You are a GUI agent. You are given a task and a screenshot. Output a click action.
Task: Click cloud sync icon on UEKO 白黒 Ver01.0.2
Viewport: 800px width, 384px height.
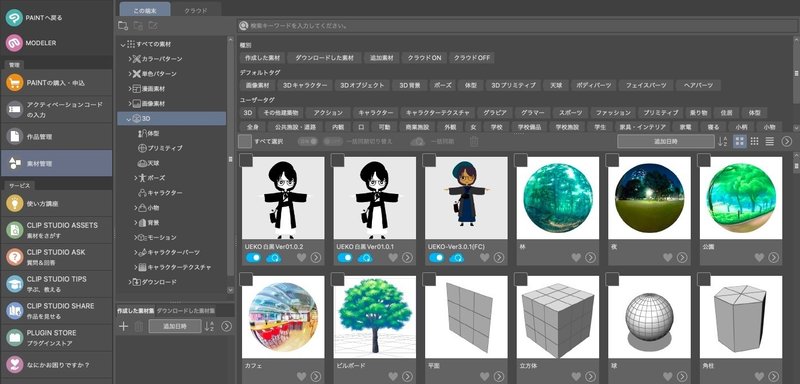pyautogui.click(x=273, y=258)
